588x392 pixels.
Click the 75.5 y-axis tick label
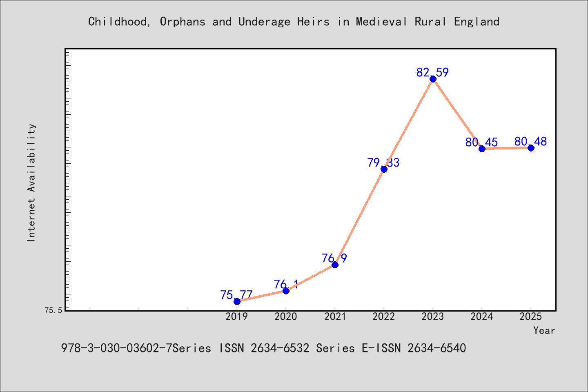[x=53, y=310]
